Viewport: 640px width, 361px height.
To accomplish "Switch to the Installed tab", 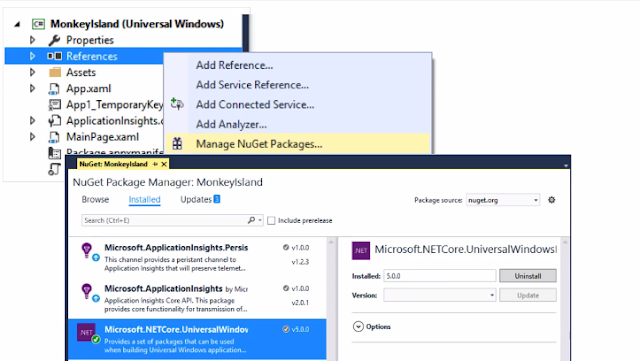I will click(144, 199).
